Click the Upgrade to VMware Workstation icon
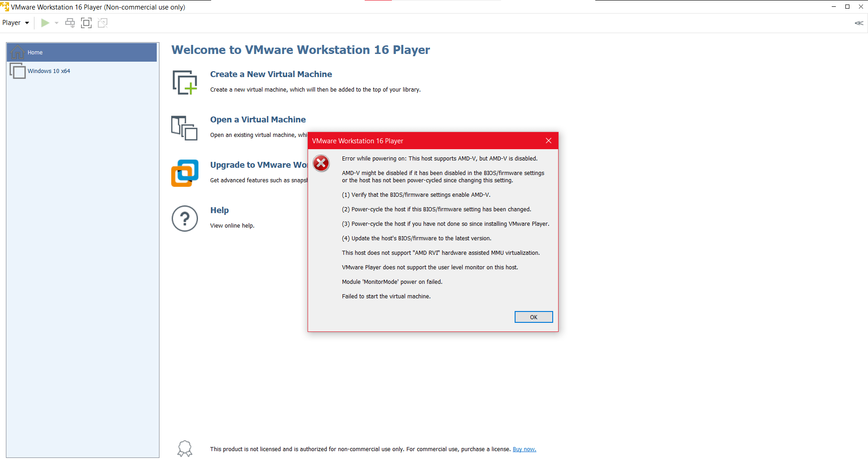This screenshot has height=467, width=868. pos(185,173)
